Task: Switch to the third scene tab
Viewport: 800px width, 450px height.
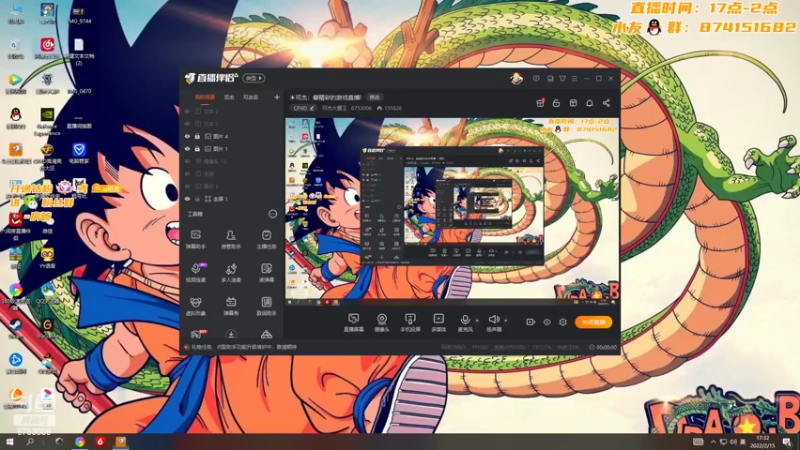Action: [251, 97]
